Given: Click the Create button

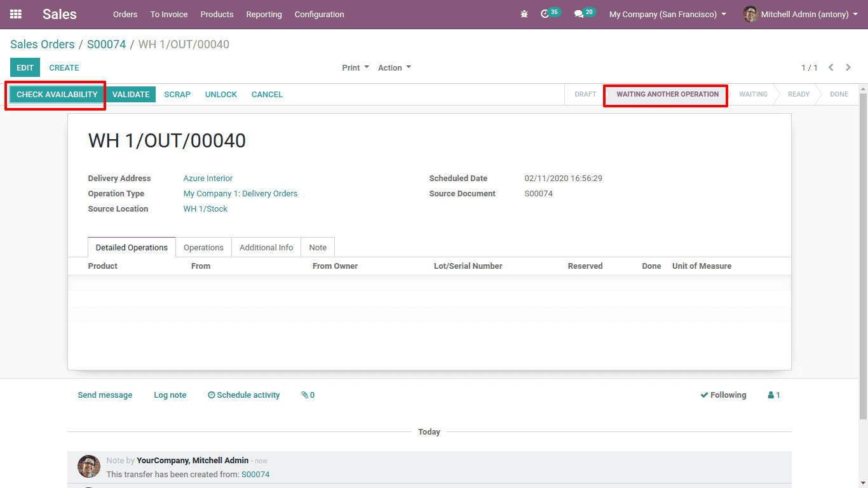Looking at the screenshot, I should coord(64,67).
